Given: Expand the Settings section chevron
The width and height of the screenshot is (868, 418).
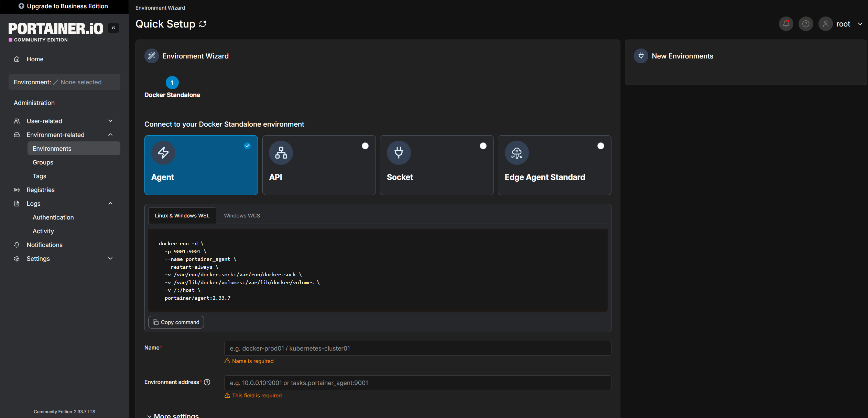Looking at the screenshot, I should 110,258.
